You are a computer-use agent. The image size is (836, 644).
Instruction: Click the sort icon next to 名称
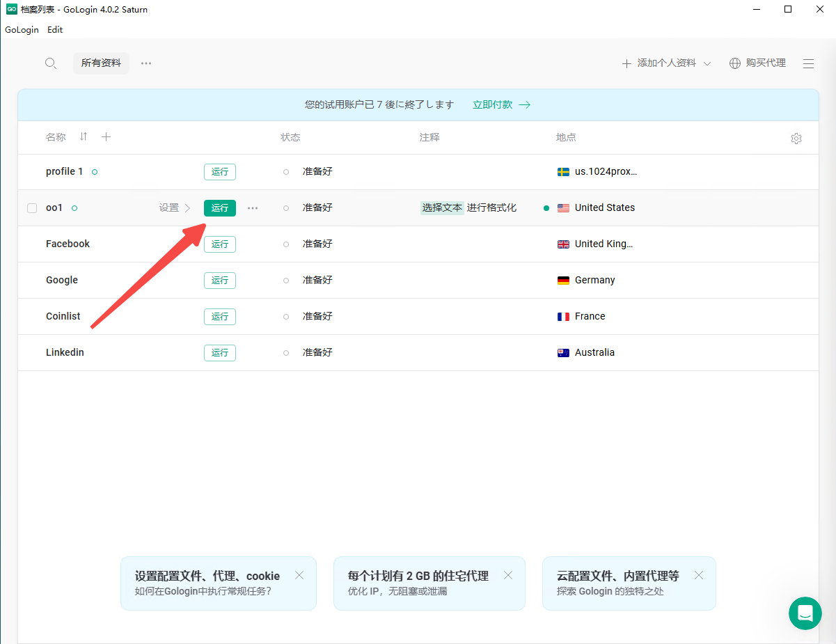pyautogui.click(x=84, y=137)
